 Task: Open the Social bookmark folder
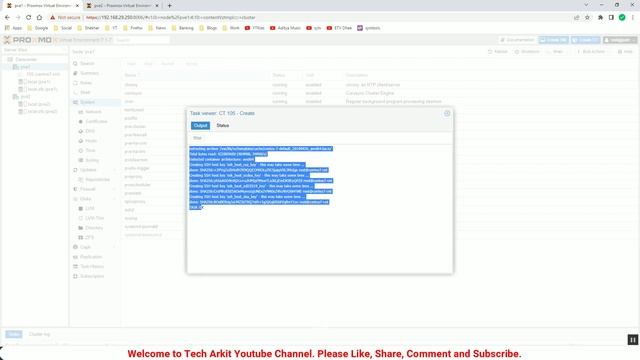pos(62,28)
